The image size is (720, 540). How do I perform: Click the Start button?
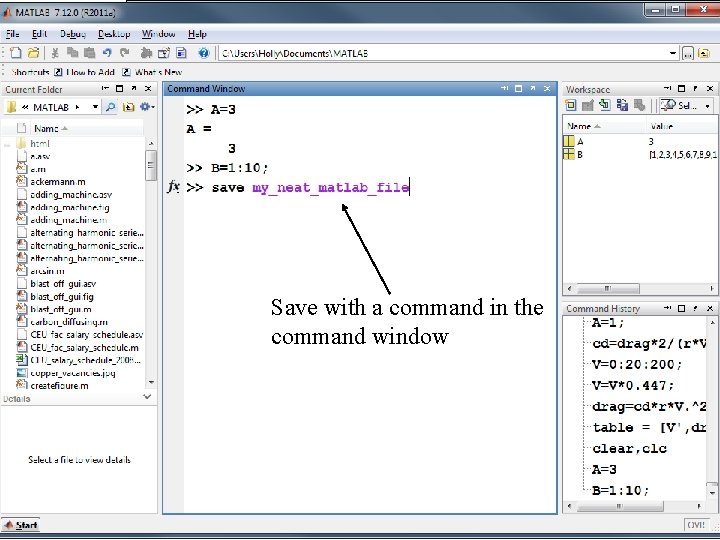point(21,525)
